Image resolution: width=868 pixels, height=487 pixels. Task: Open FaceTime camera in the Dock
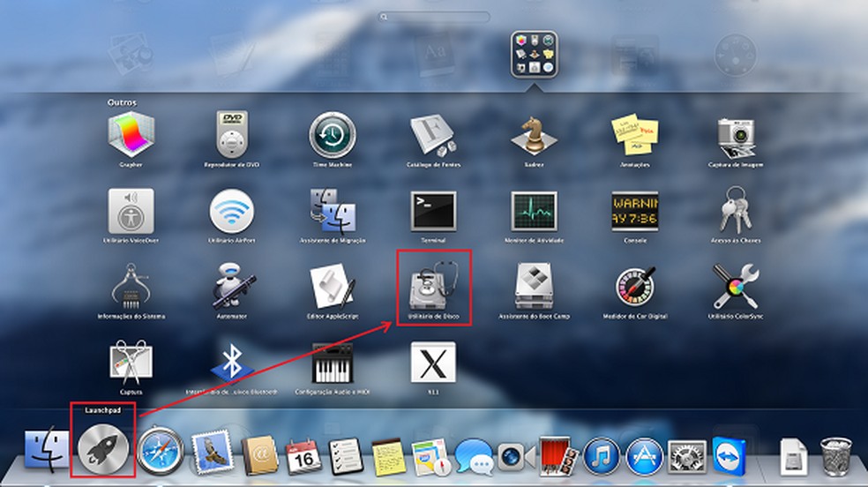coord(517,457)
